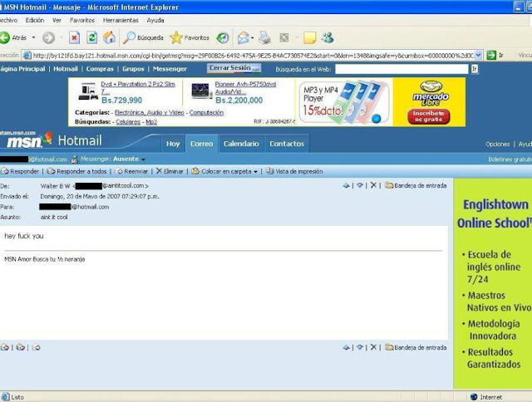Click the MP3 y MP4 Player ad
Viewport: 532px width, 402px height.
tap(343, 102)
